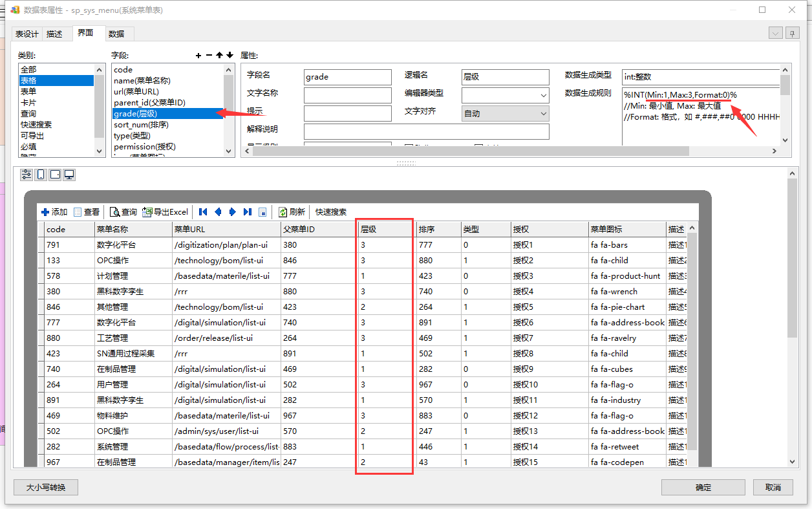
Task: Click the plus icon to add a field
Action: (198, 56)
